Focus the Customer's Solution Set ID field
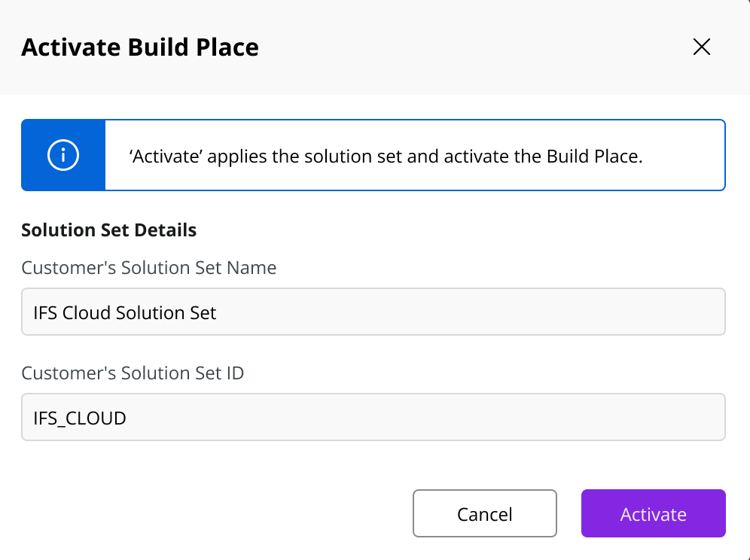 (x=373, y=417)
